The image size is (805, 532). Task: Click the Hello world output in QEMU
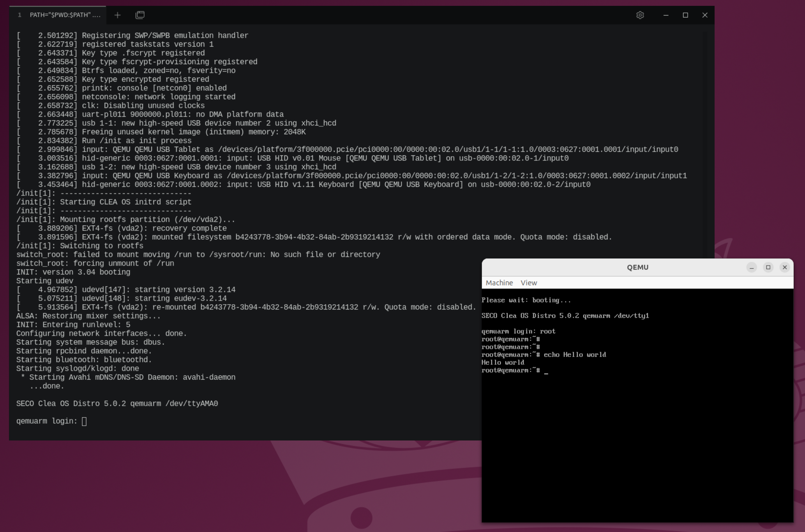(503, 362)
